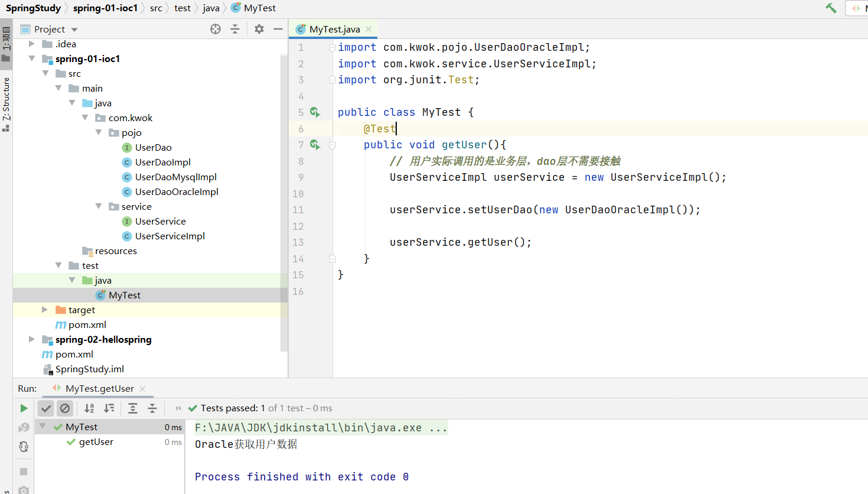Close the MyTest.getUser run tab
The height and width of the screenshot is (494, 868).
point(142,389)
